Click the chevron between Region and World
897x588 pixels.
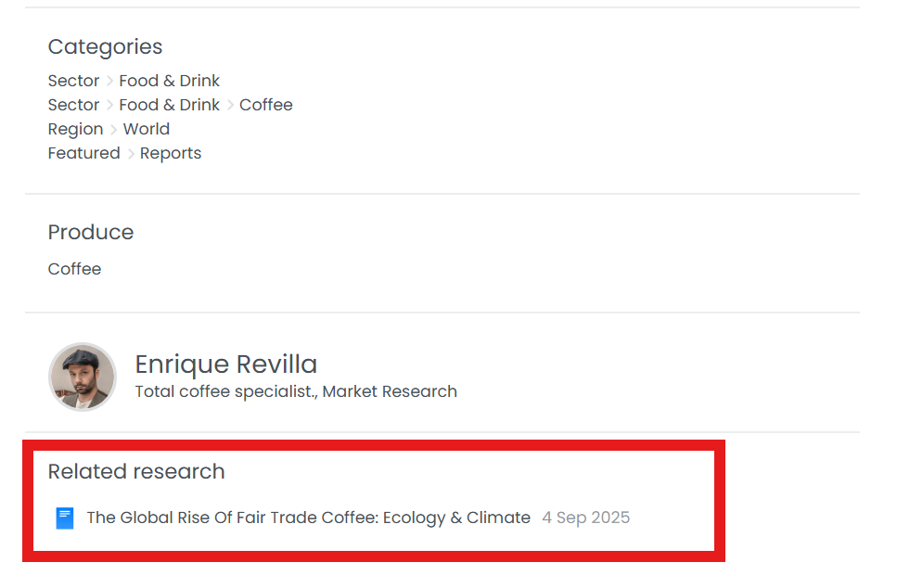pos(113,129)
